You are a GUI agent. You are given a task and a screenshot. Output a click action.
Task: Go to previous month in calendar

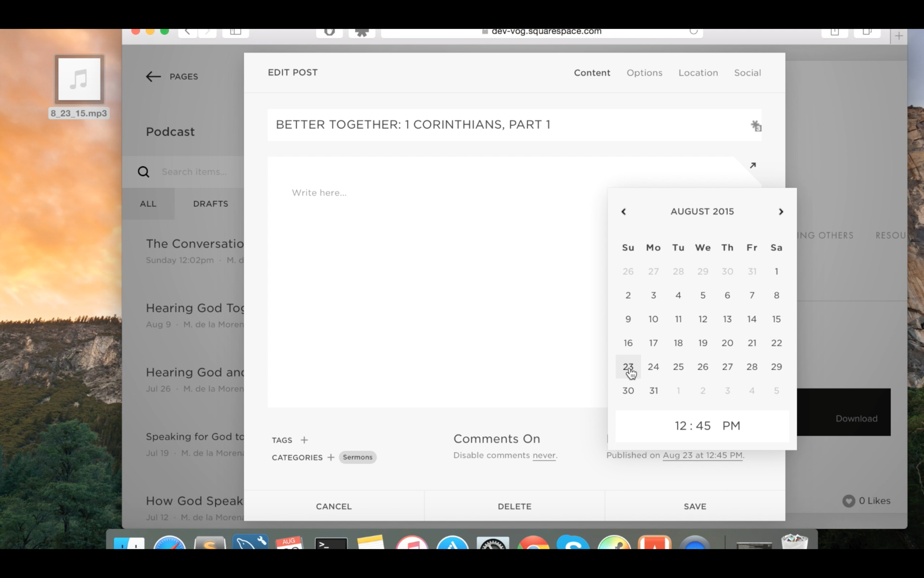coord(624,212)
